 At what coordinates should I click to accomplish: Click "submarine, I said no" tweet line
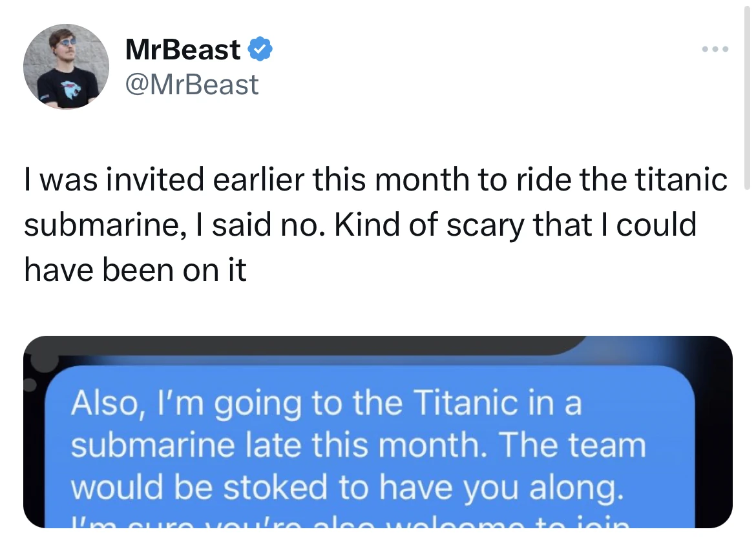(359, 225)
